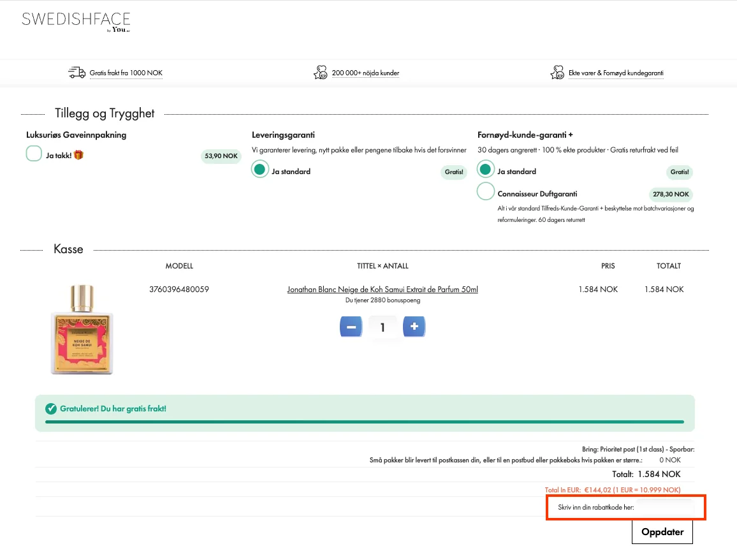The height and width of the screenshot is (560, 737).
Task: Click the Total In EUR €144,02 line
Action: [613, 489]
